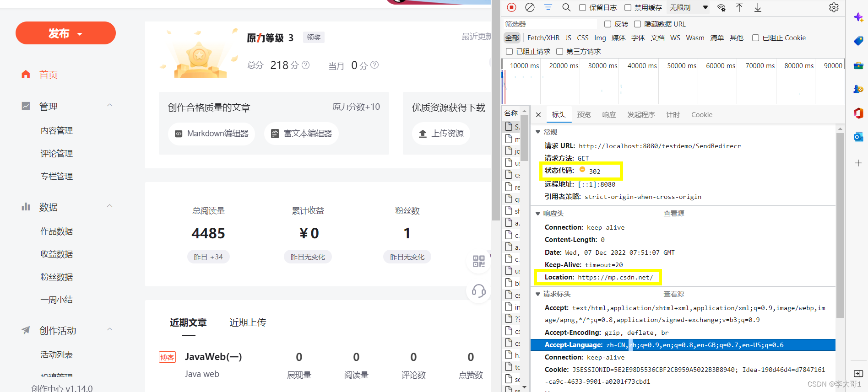
Task: Open the 活动列表 sidebar item
Action: pos(57,355)
